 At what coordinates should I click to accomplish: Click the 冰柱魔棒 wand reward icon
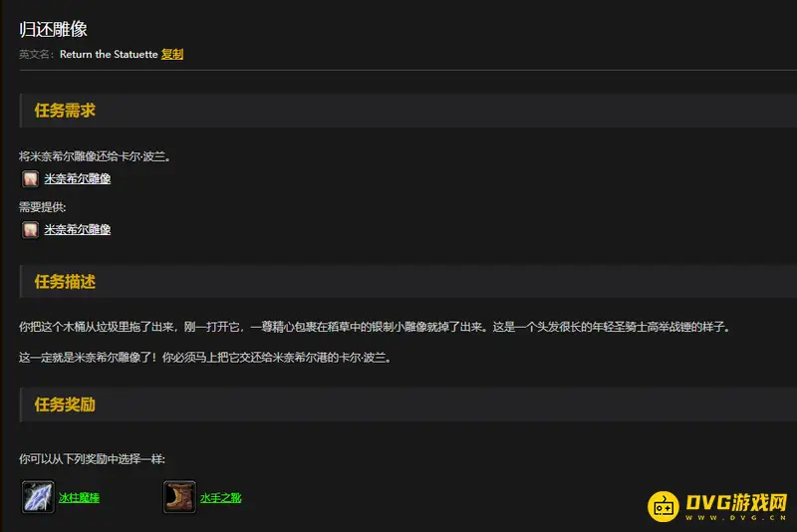(38, 497)
